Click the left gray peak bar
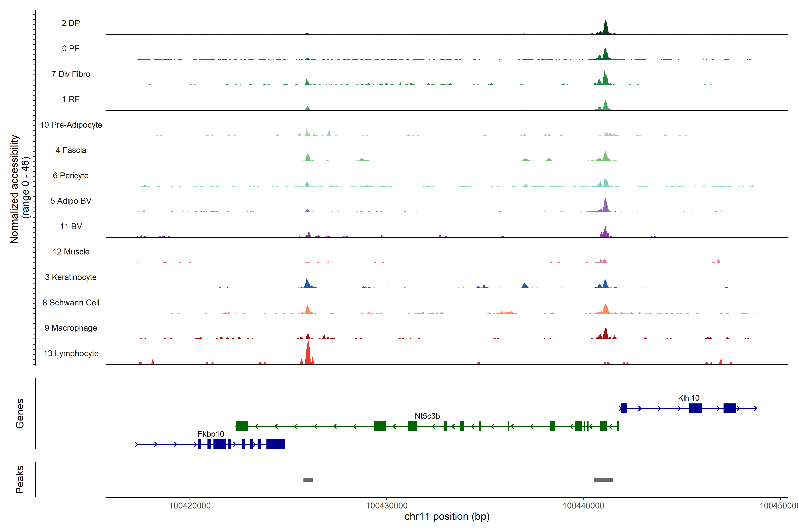 pyautogui.click(x=308, y=480)
